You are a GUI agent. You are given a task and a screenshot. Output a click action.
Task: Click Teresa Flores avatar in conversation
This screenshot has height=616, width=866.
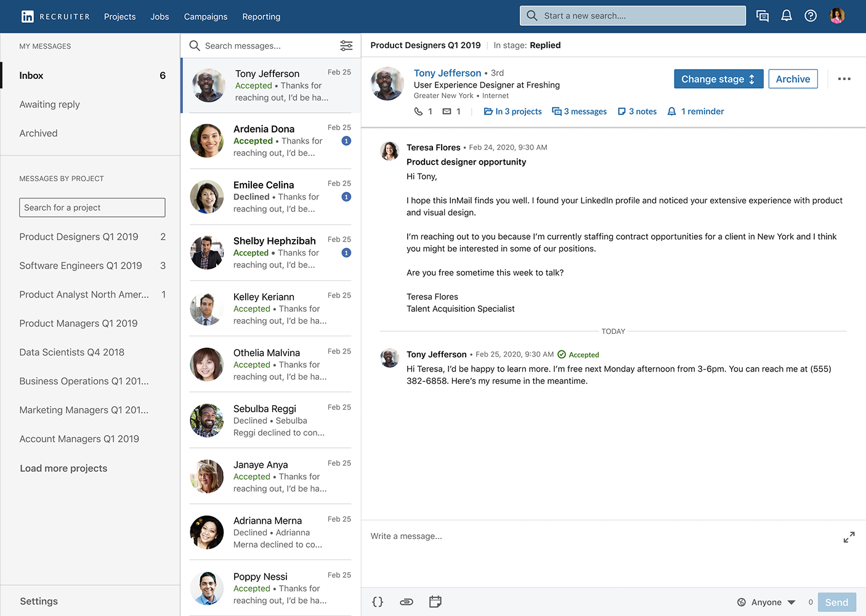tap(389, 151)
